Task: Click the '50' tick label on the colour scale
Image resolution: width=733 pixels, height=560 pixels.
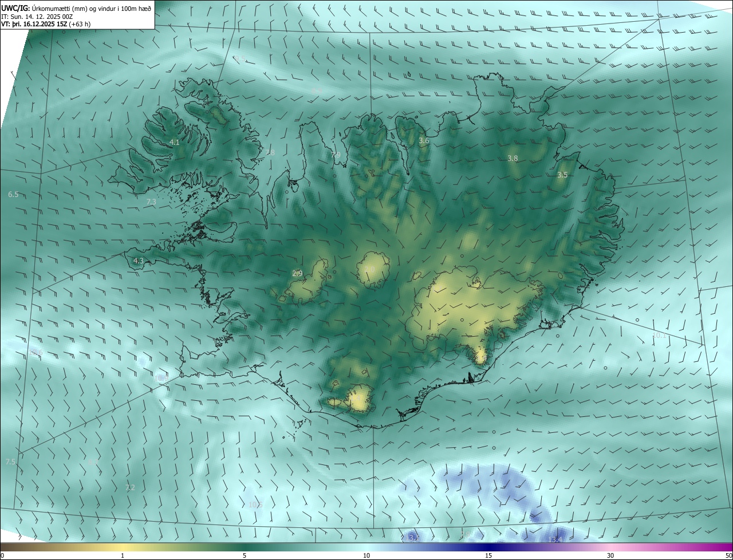Action: click(728, 556)
